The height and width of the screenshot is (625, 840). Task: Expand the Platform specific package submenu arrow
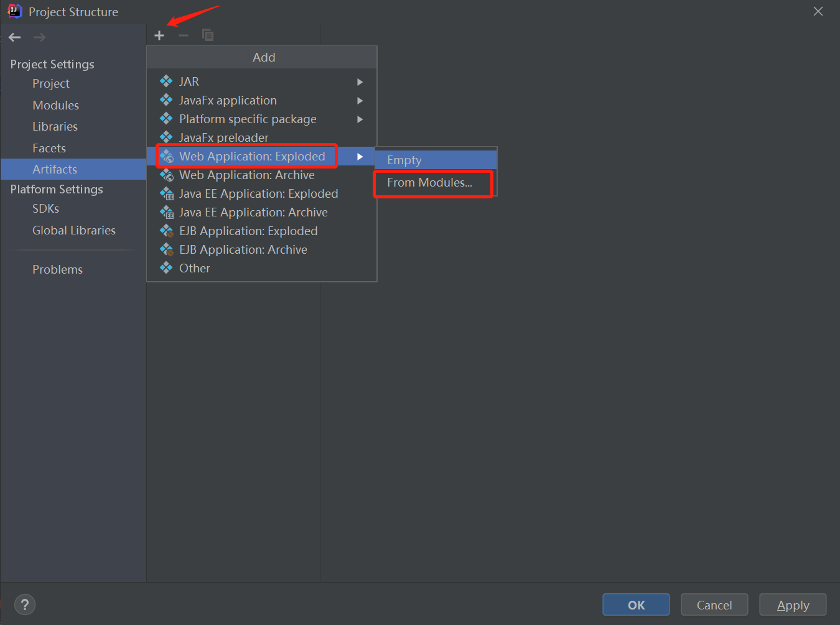click(360, 119)
